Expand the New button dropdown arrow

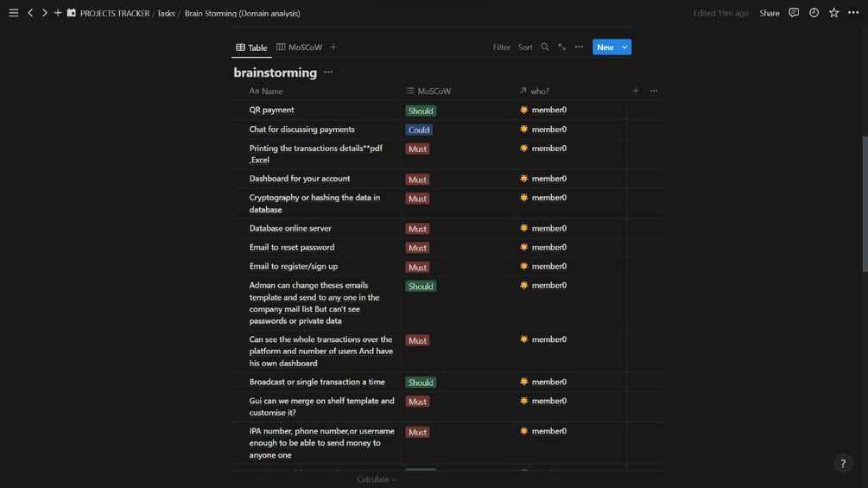[x=624, y=48]
